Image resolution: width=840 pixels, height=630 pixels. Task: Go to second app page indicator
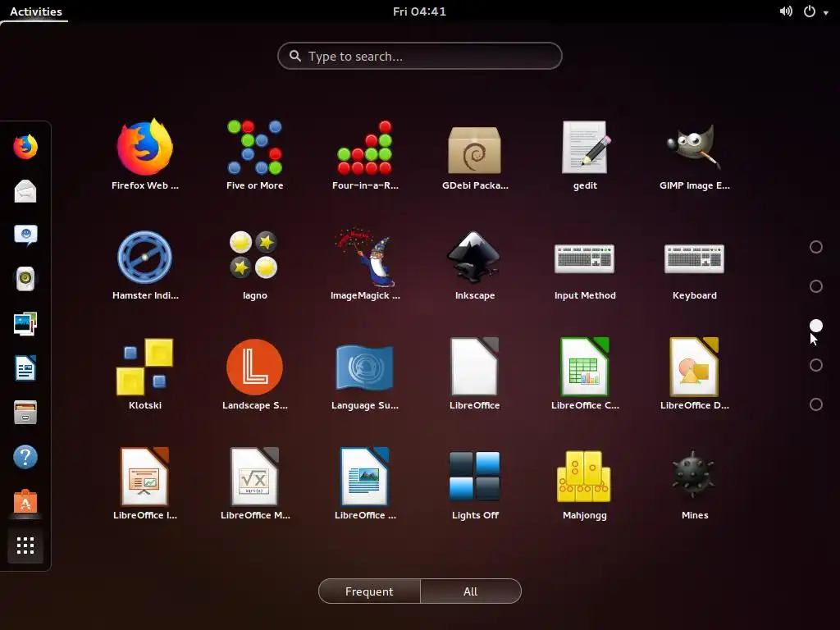tap(816, 286)
